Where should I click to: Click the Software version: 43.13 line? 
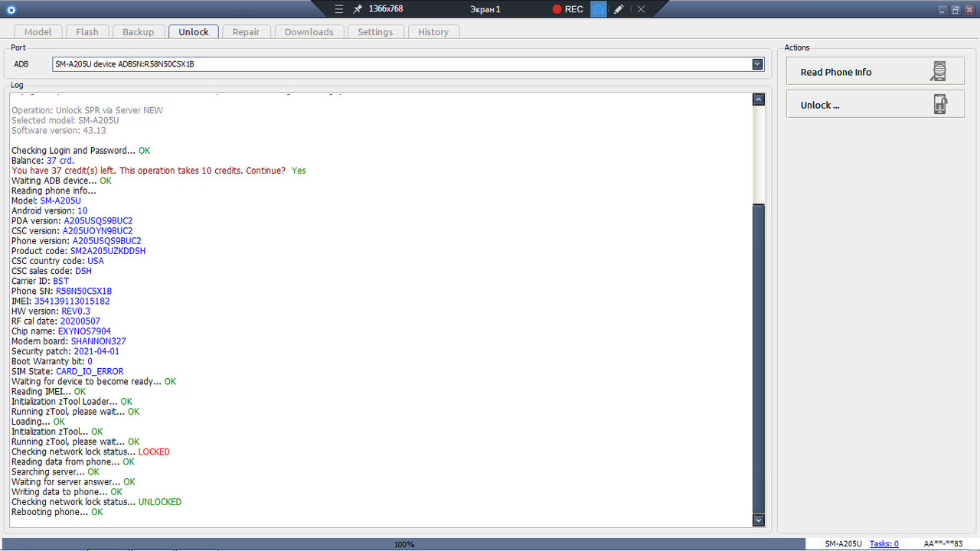59,131
